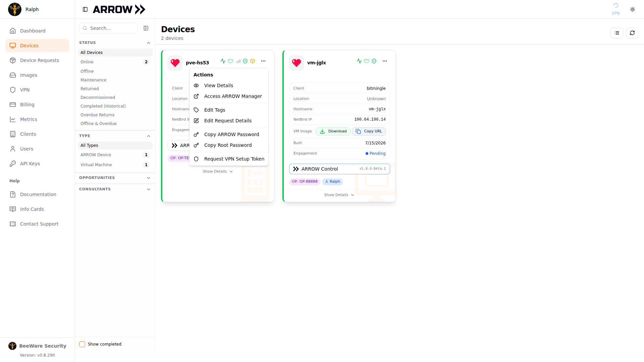
Task: Click orange package box icon on pve-hs53
Action: [253, 61]
